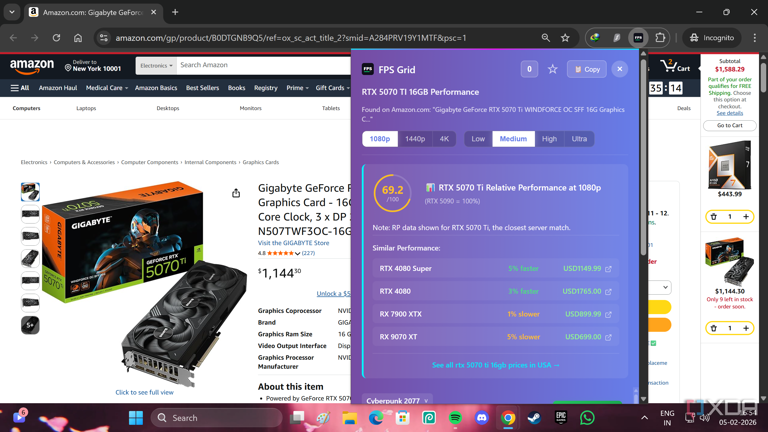Image resolution: width=768 pixels, height=432 pixels.
Task: Open Windows Start menu
Action: click(136, 418)
